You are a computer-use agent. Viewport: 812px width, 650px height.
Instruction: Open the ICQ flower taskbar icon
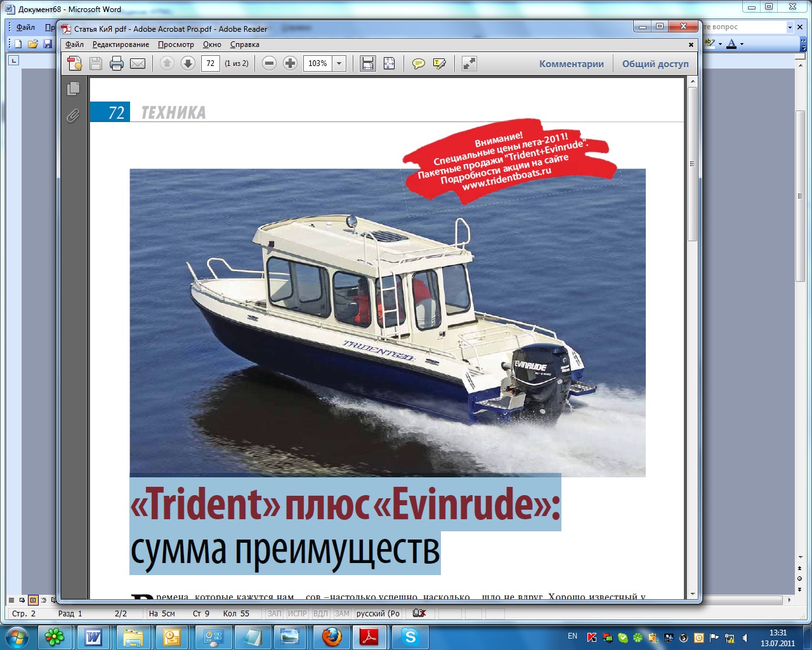coord(55,637)
